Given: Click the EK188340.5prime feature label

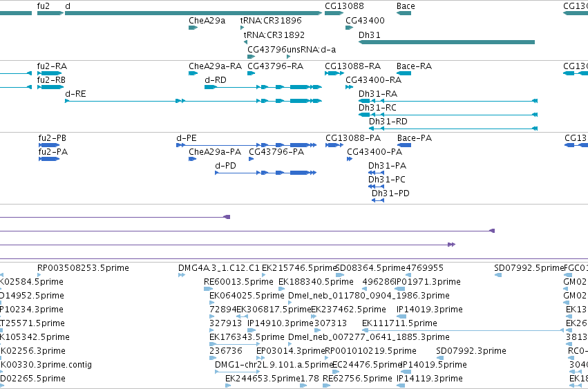Looking at the screenshot, I should 316,282.
